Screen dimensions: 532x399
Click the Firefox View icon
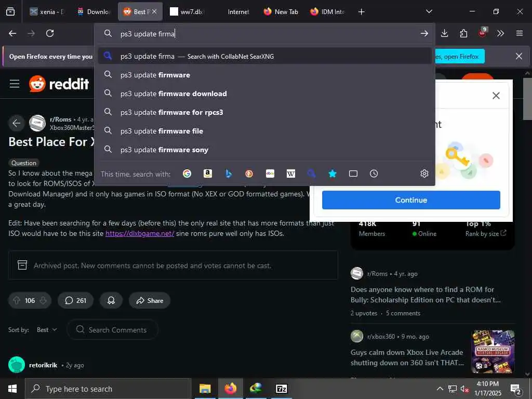pos(10,11)
